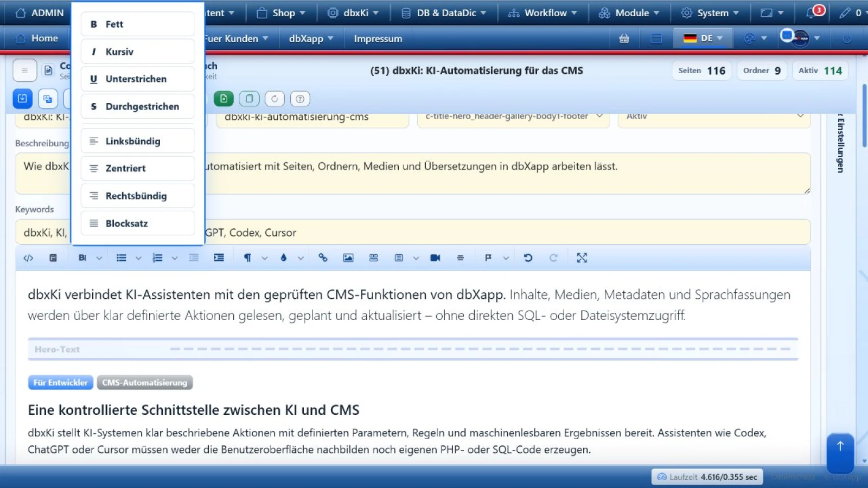
Task: Open the Impressum link
Action: [x=378, y=38]
